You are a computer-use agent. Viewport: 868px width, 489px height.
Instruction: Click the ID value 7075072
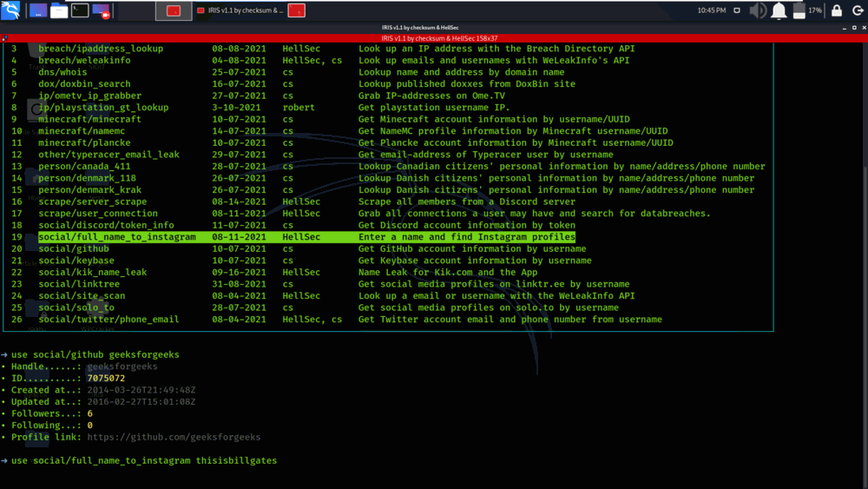(x=106, y=378)
